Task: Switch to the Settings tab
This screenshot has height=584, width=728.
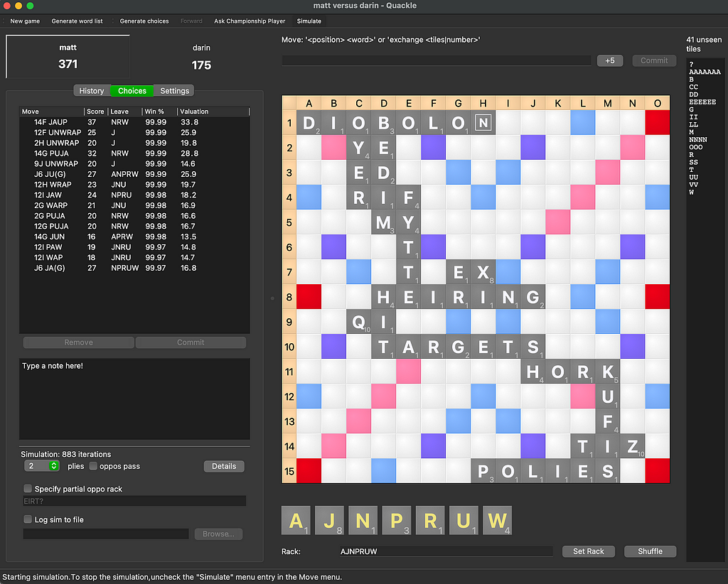Action: (175, 90)
